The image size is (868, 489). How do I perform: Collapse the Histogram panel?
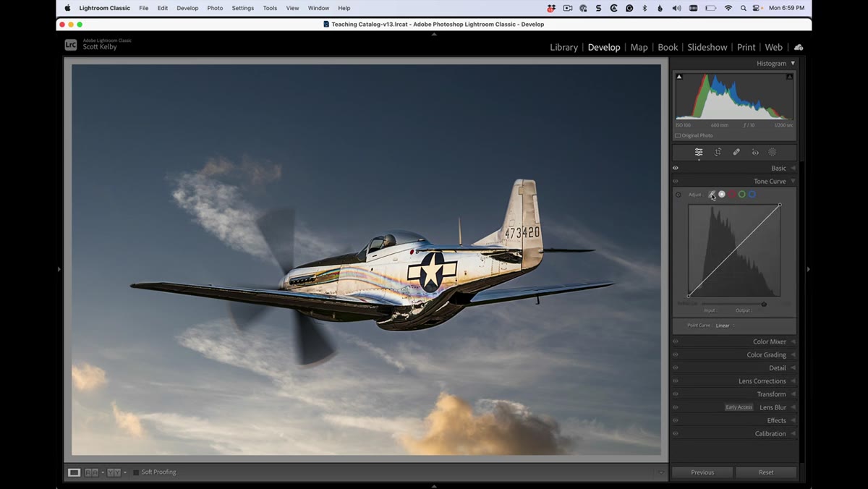793,64
